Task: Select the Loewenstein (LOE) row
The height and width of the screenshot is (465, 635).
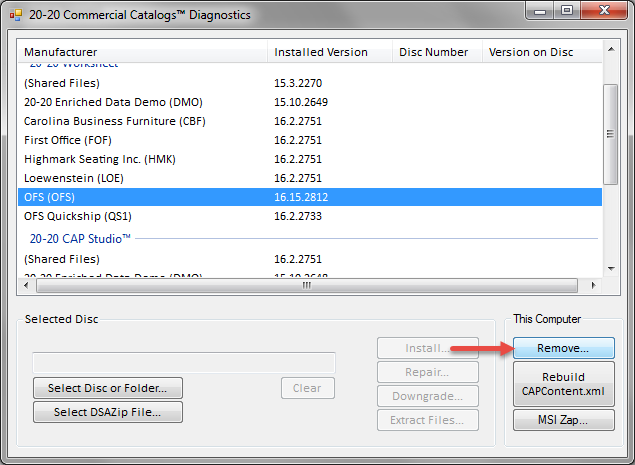Action: 310,178
